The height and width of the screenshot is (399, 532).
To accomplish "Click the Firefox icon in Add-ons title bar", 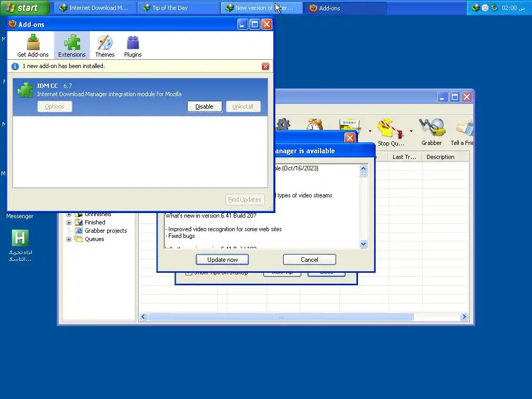I will [x=12, y=24].
